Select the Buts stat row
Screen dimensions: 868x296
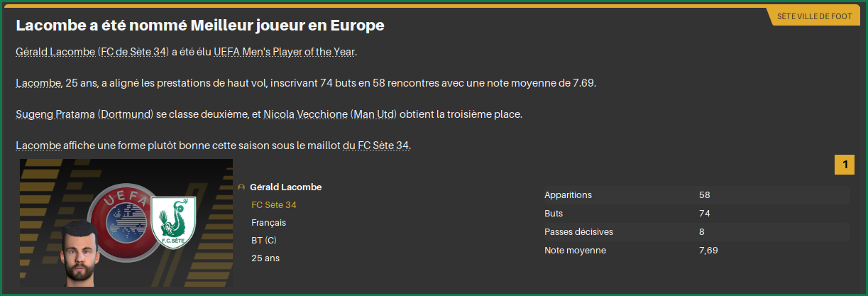coord(694,214)
